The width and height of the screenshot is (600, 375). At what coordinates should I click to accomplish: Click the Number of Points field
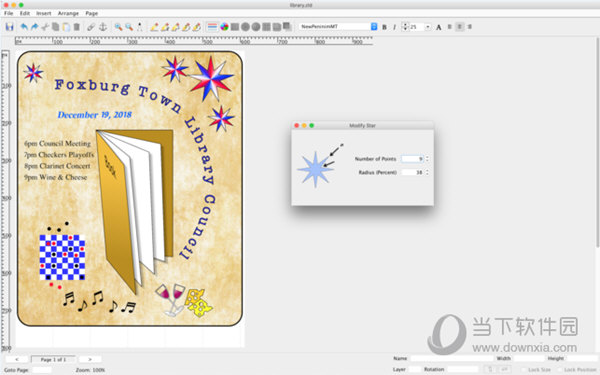[x=412, y=159]
